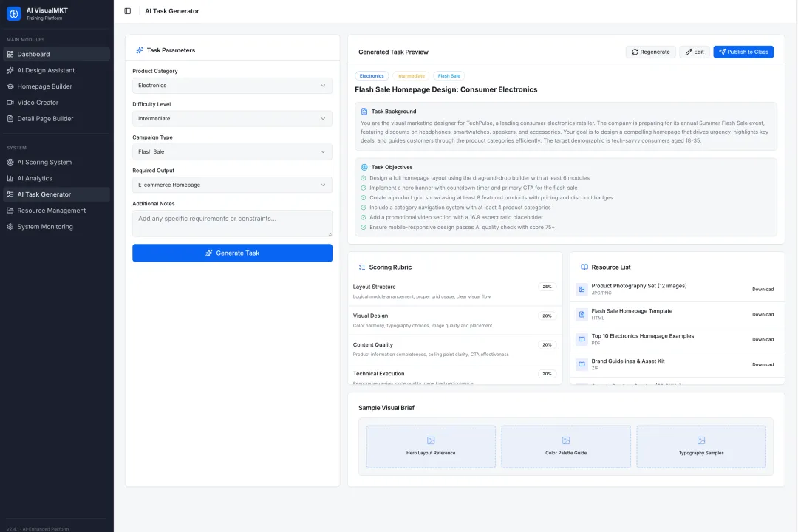Open the AI Analytics page
The height and width of the screenshot is (532, 798).
click(56, 178)
